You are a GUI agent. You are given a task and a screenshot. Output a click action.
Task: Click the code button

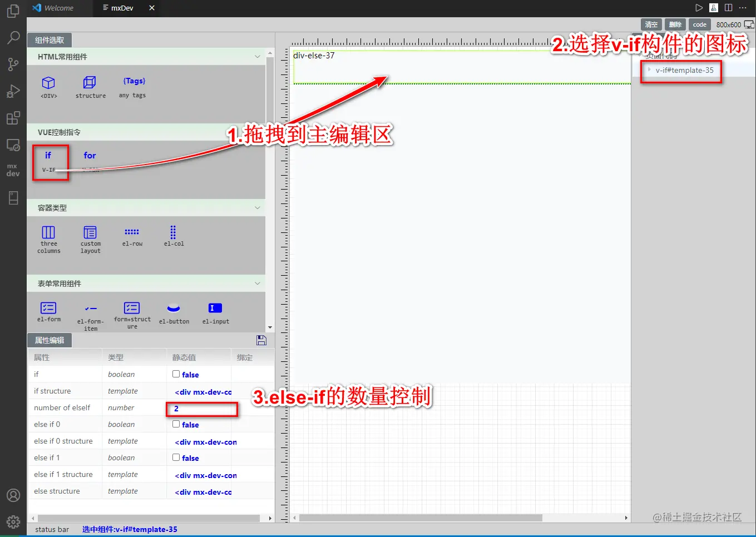pos(700,24)
